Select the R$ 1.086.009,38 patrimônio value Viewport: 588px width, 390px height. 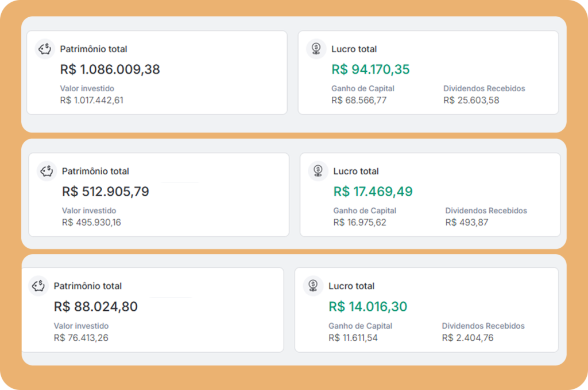click(110, 69)
